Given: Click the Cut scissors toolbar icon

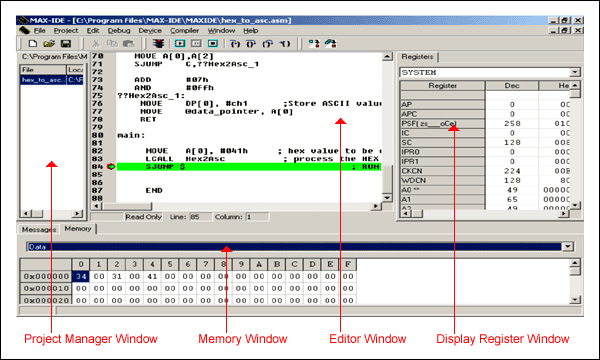Looking at the screenshot, I should pos(96,44).
